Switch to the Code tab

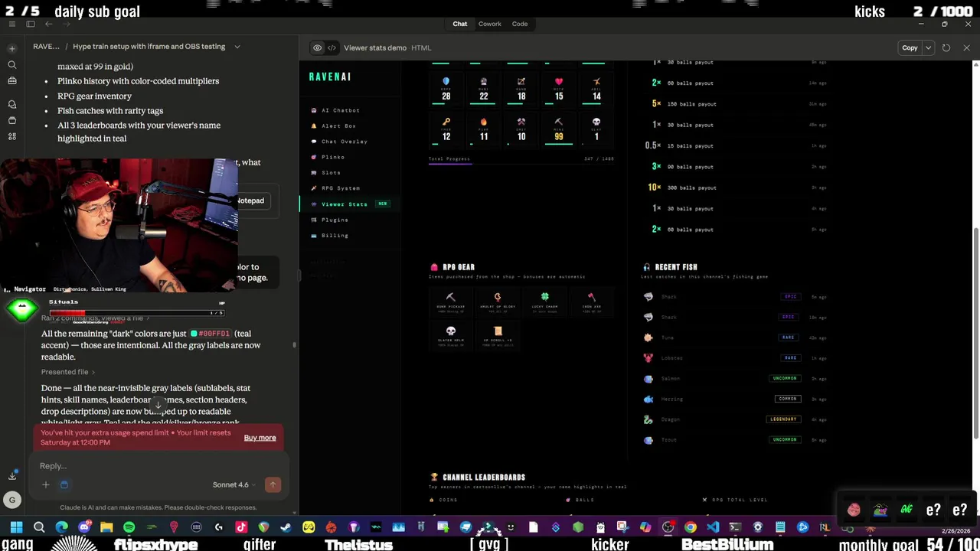[x=519, y=24]
